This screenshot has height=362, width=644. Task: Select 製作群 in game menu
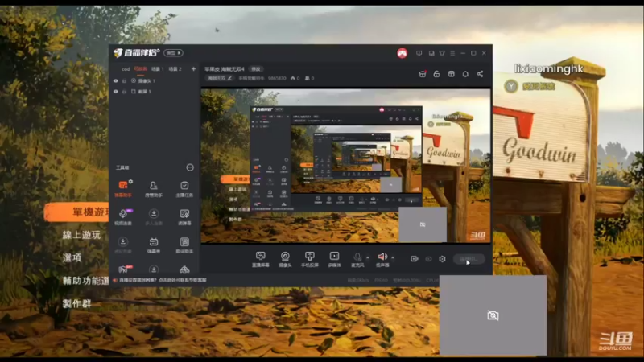[76, 304]
